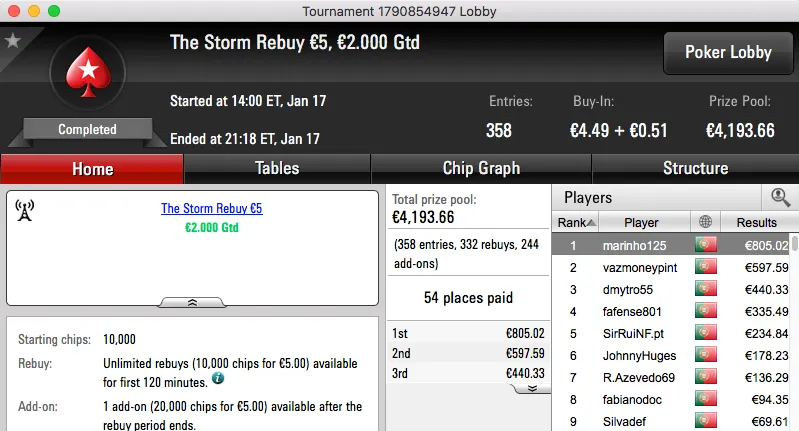Viewport: 799px width, 431px height.
Task: Expand the prize payouts list chevron
Action: coord(532,387)
